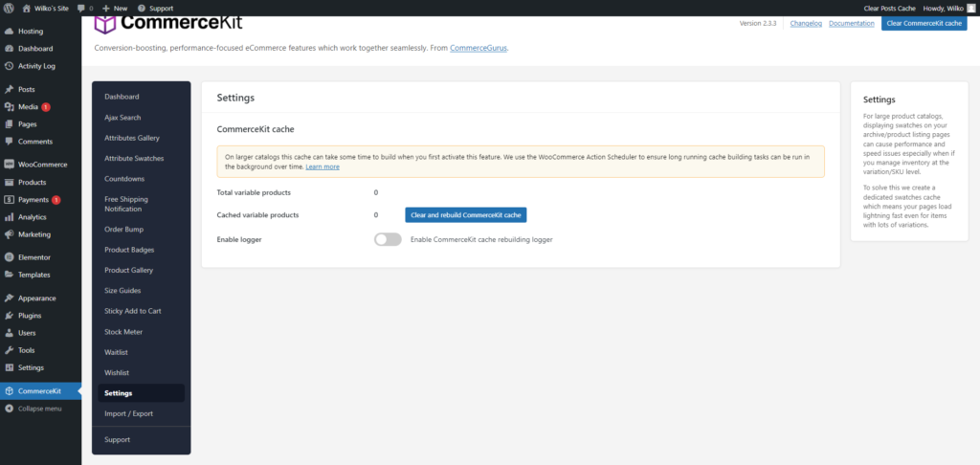
Task: Click the Cached variable products label
Action: 257,215
